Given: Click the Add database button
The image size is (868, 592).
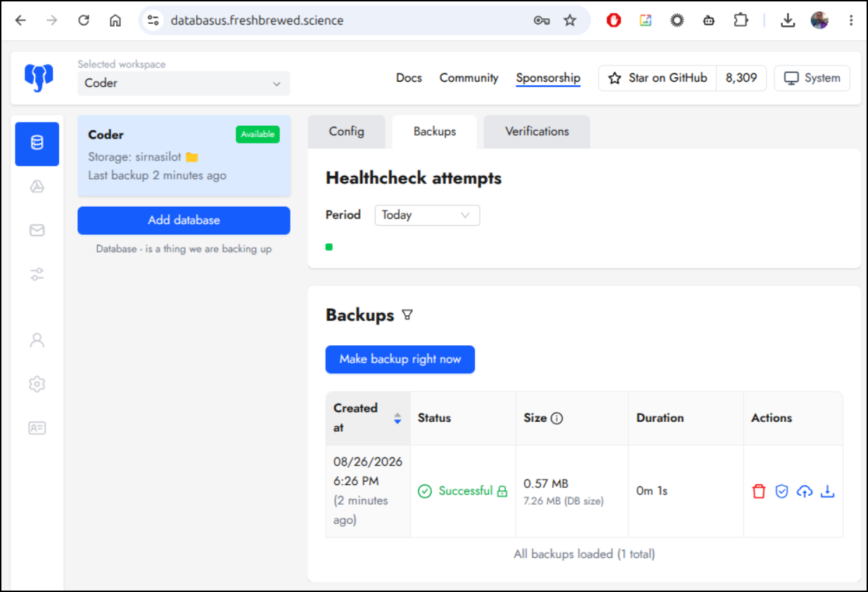Looking at the screenshot, I should click(184, 220).
